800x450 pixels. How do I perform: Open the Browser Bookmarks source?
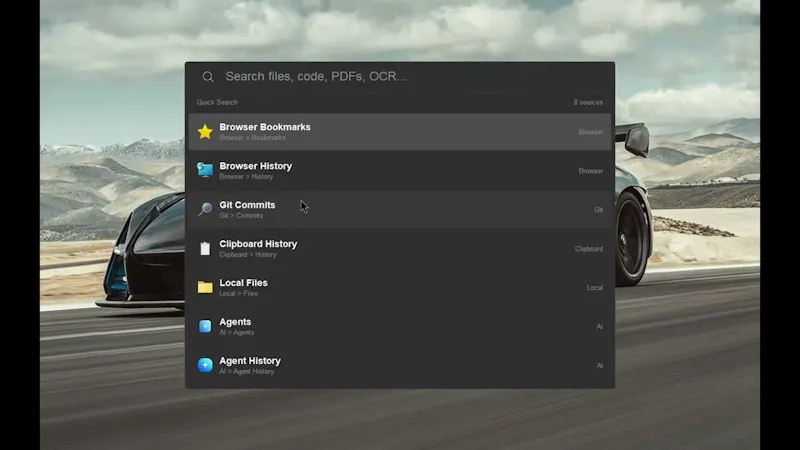pos(399,132)
